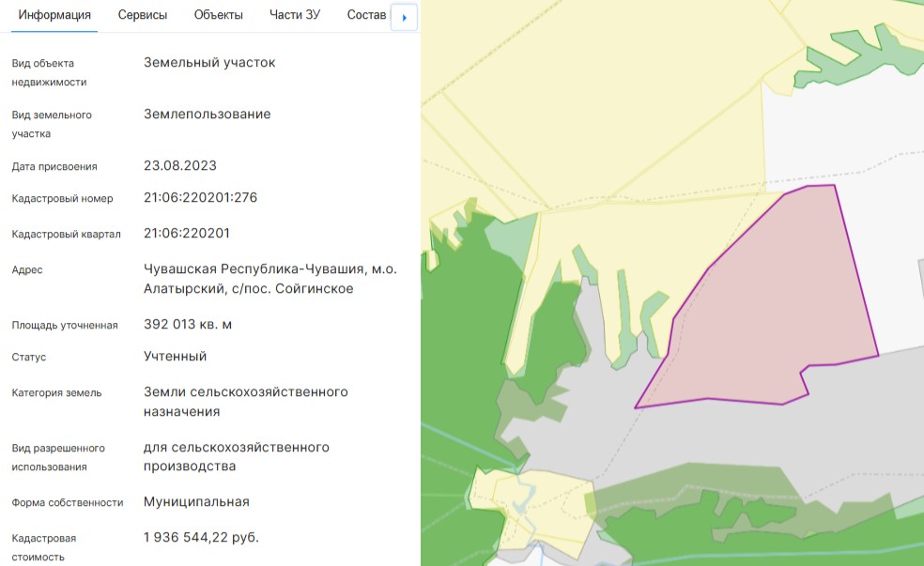Select the Части ЗУ tab

click(295, 15)
